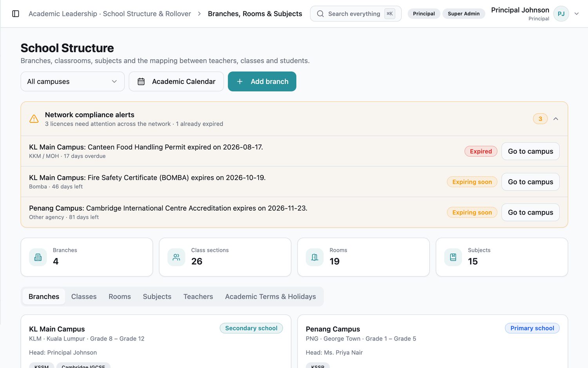Click the Principal Johnson name in header
Image resolution: width=588 pixels, height=368 pixels.
point(520,10)
